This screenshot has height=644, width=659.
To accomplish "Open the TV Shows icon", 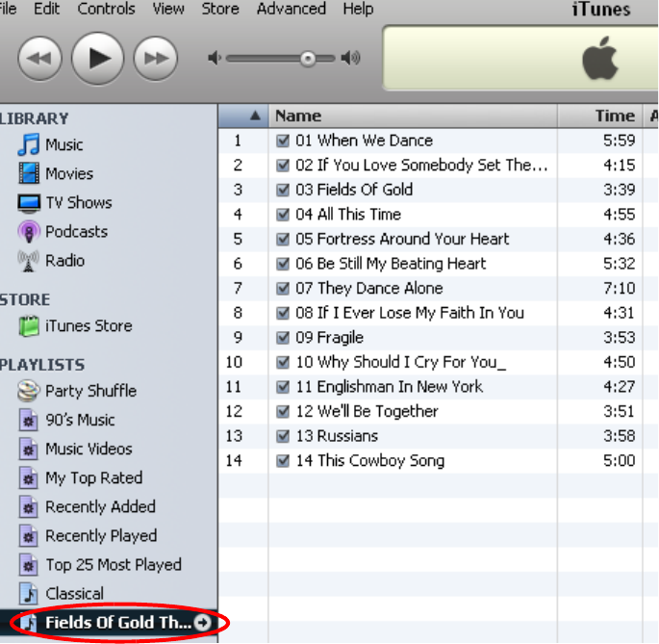I will (29, 203).
